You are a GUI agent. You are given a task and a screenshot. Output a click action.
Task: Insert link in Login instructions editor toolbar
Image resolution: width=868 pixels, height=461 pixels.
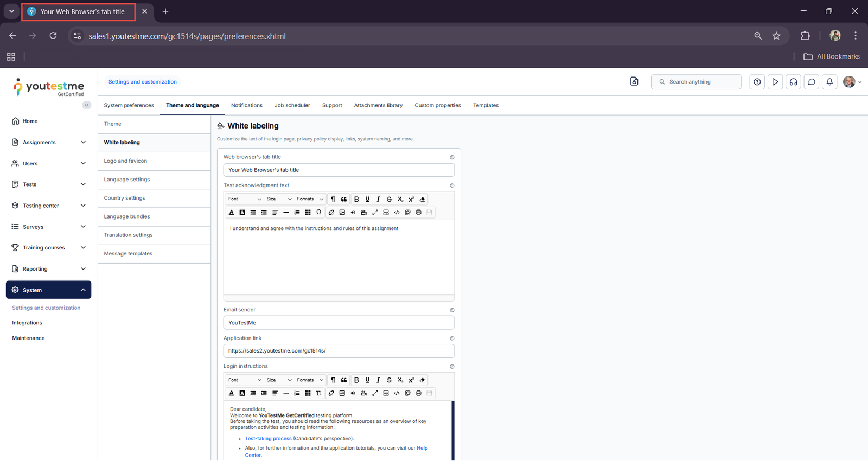point(331,393)
